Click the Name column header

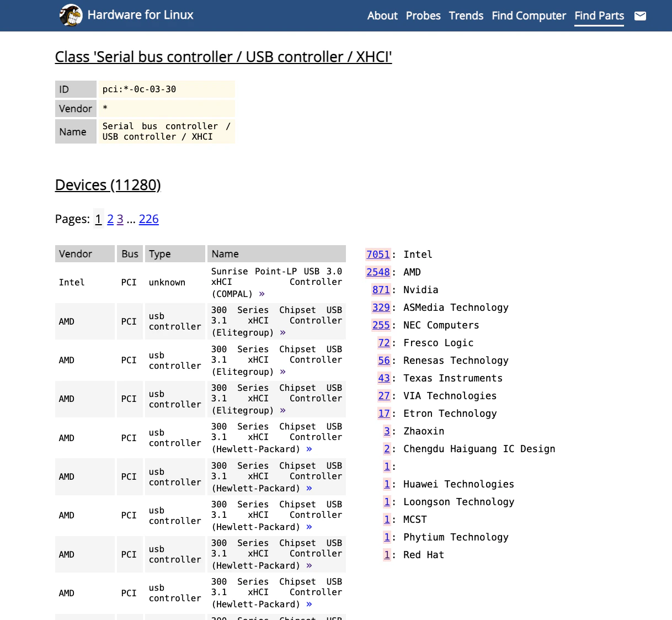[x=276, y=254]
